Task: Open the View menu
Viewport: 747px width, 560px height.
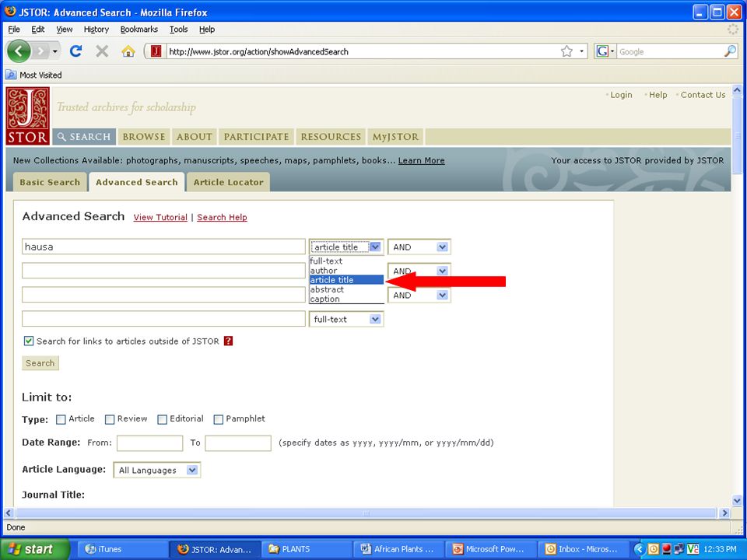Action: [x=65, y=29]
